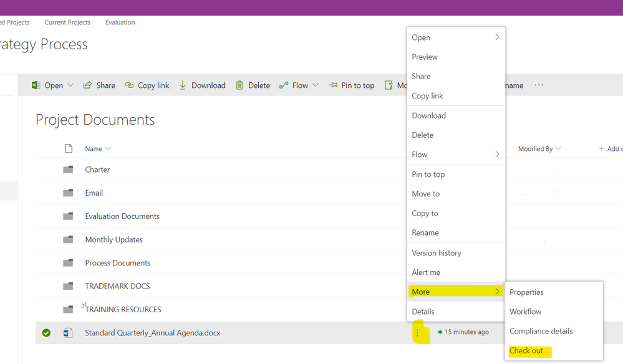Open the Process Documents folder by name
623x364 pixels.
118,263
